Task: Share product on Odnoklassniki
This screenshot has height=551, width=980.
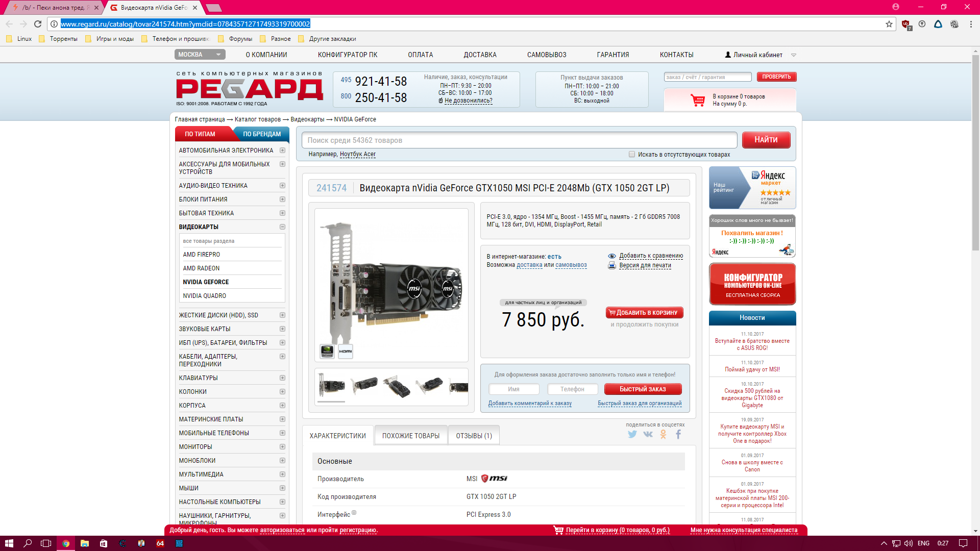Action: pyautogui.click(x=663, y=434)
